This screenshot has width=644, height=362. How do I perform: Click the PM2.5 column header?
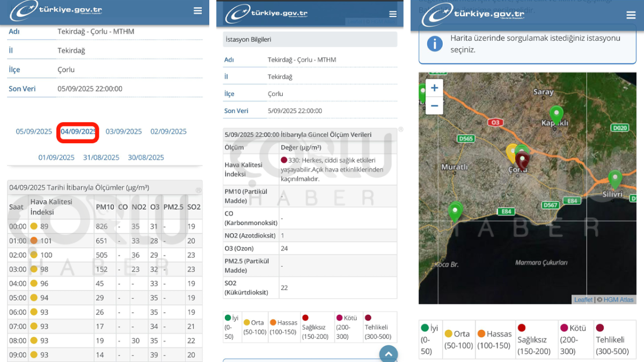click(173, 206)
